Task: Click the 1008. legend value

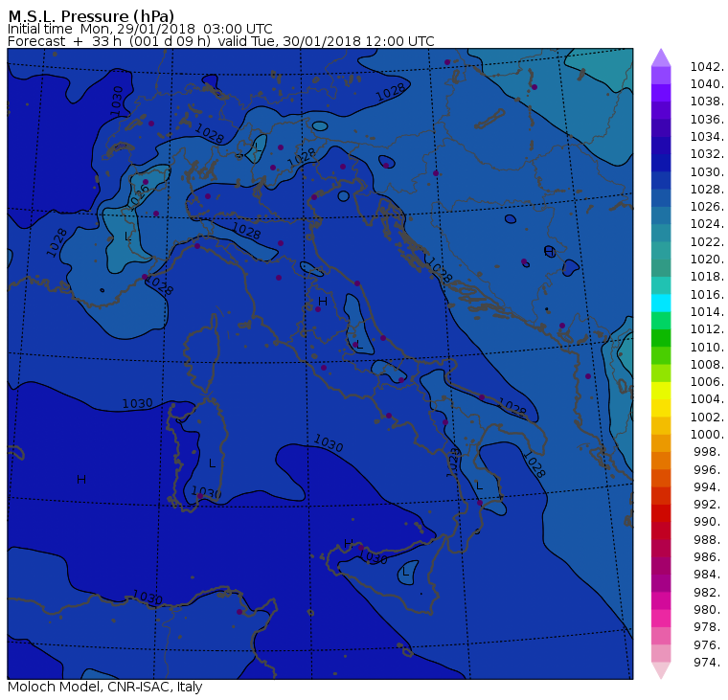Action: pyautogui.click(x=707, y=365)
